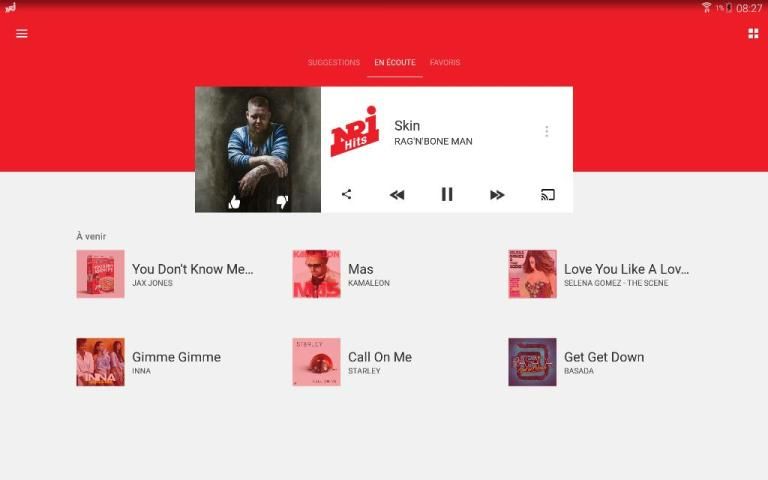768x480 pixels.
Task: Open the hamburger navigation menu
Action: point(22,33)
